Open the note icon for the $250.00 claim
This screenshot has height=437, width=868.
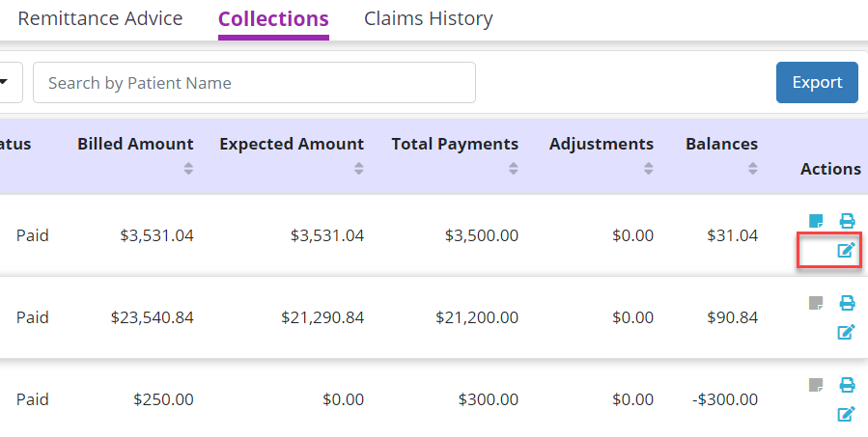(816, 385)
